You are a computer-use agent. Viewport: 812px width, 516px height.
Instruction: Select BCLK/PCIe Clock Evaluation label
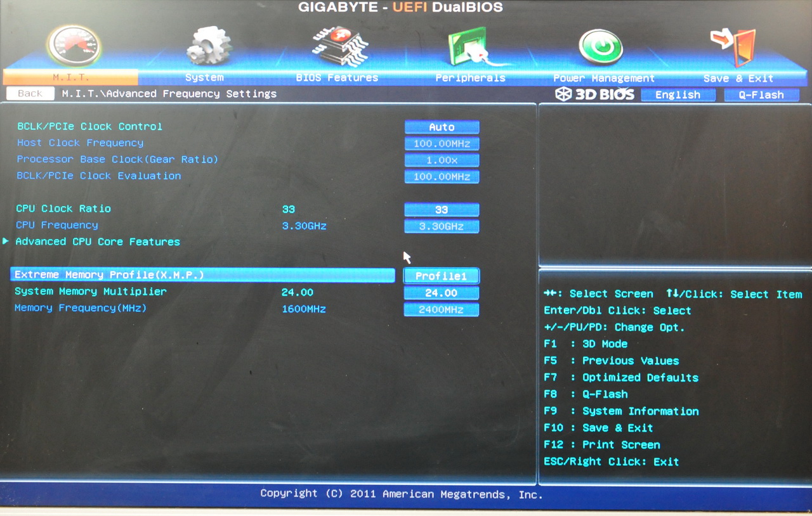(x=98, y=176)
